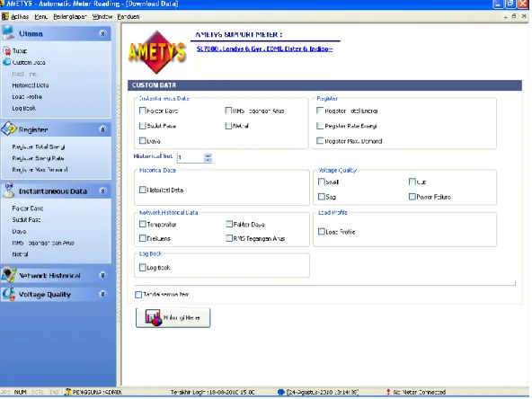Check the Swell checkbox
The height and width of the screenshot is (399, 532).
pyautogui.click(x=322, y=182)
